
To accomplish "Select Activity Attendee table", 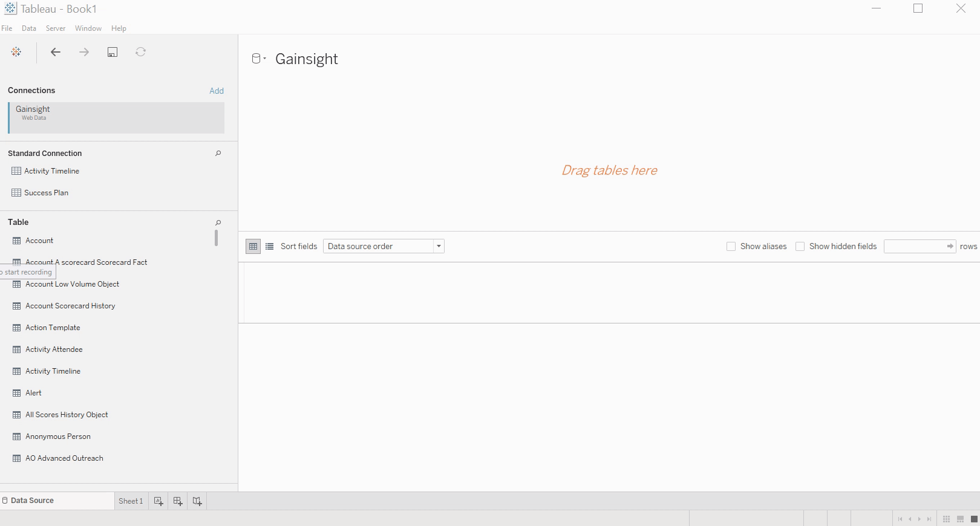I will (54, 349).
